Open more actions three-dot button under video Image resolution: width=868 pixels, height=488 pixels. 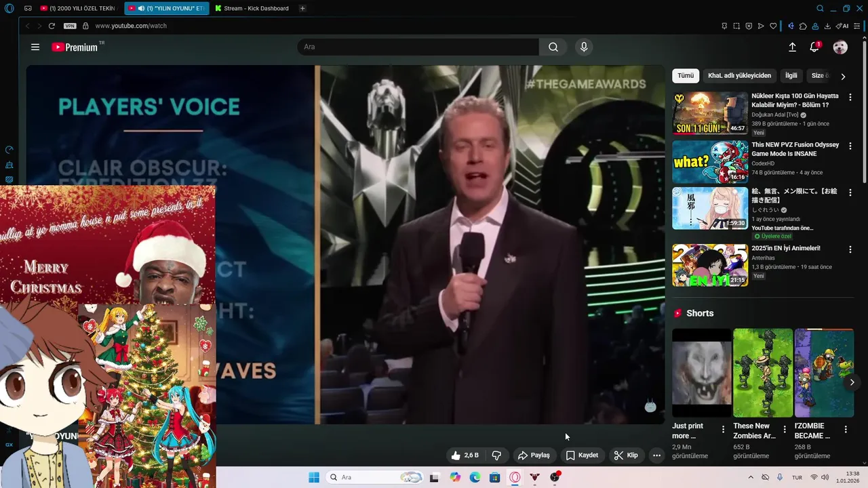pyautogui.click(x=656, y=455)
